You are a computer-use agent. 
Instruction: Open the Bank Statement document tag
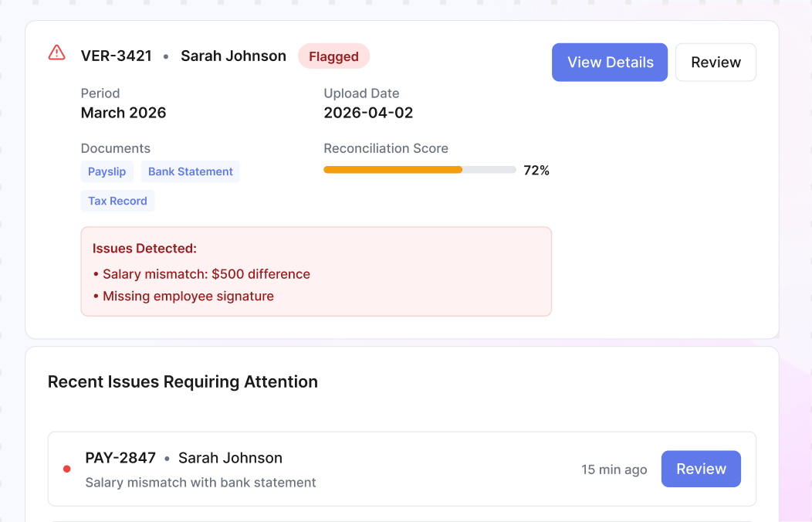(190, 171)
